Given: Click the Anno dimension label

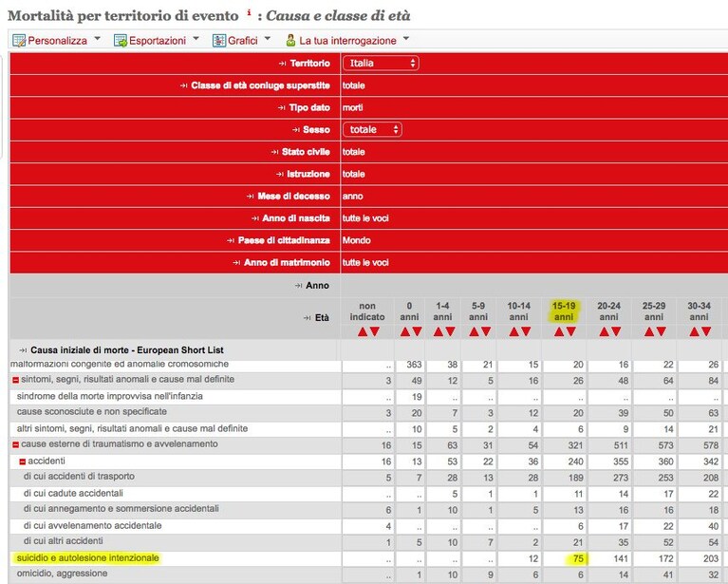Looking at the screenshot, I should 317,285.
